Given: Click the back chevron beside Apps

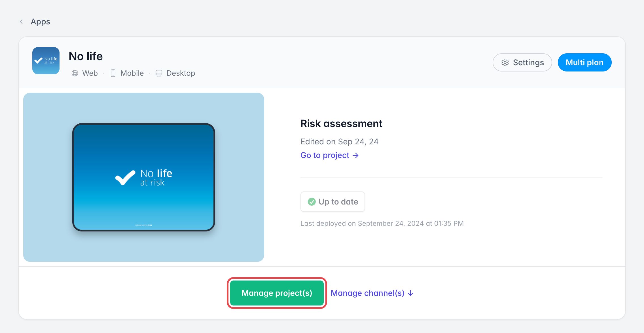Looking at the screenshot, I should (21, 22).
